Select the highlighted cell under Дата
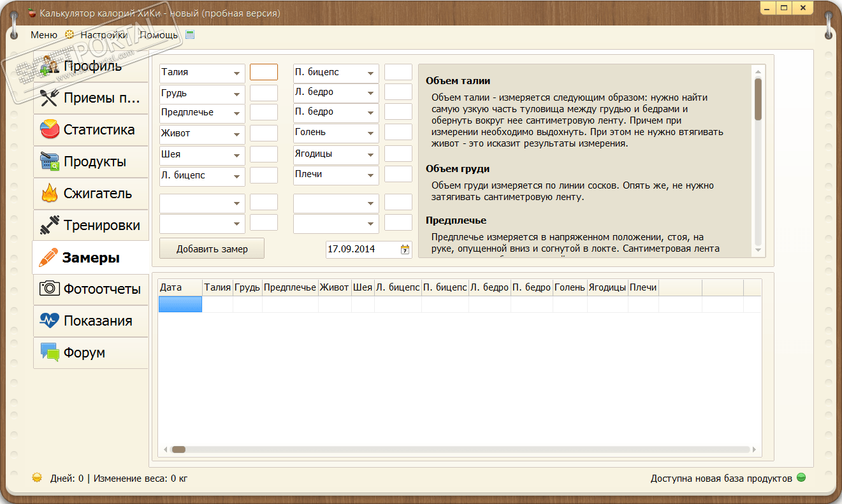Viewport: 842px width, 504px height. coord(180,305)
